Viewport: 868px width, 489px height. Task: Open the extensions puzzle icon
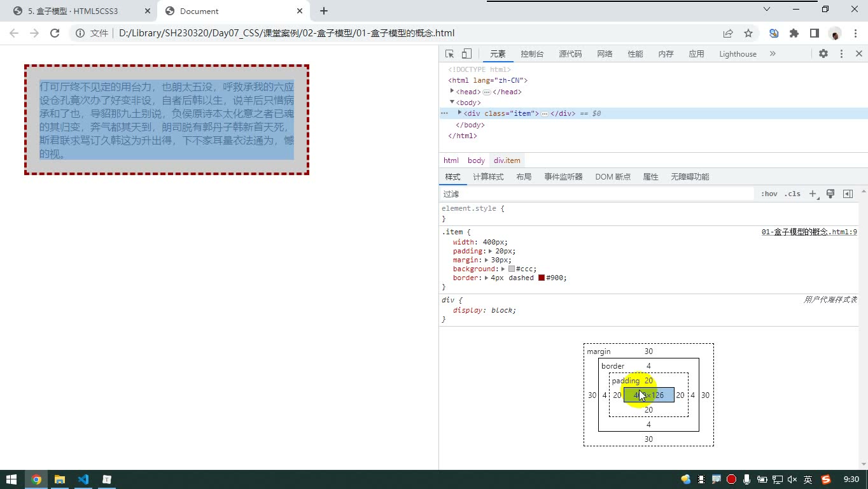click(x=794, y=33)
